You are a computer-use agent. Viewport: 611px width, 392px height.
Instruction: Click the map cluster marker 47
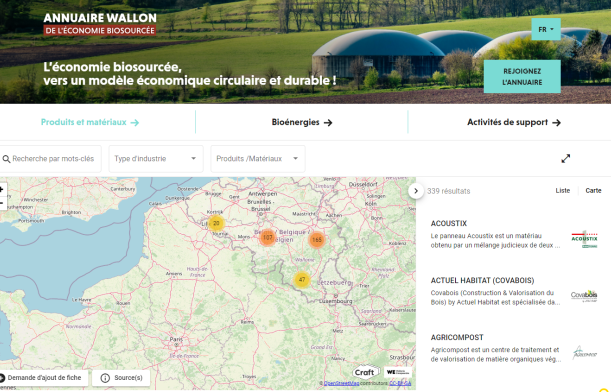(x=302, y=279)
